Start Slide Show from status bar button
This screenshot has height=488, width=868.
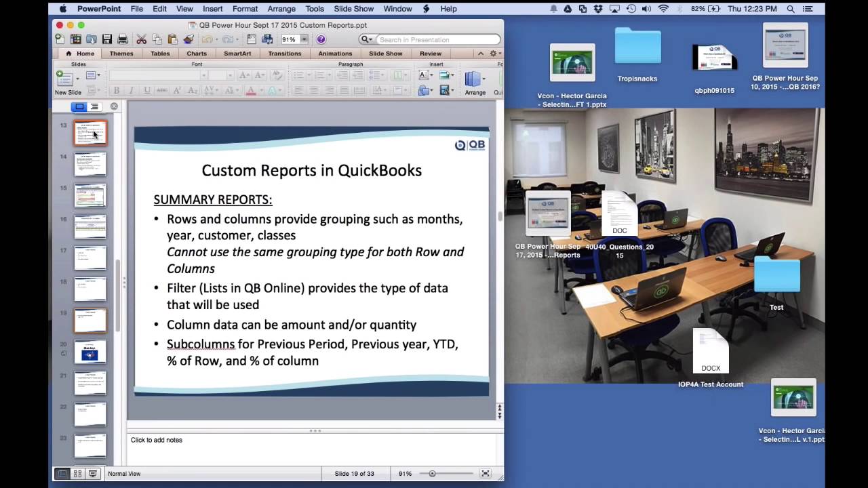pos(93,474)
